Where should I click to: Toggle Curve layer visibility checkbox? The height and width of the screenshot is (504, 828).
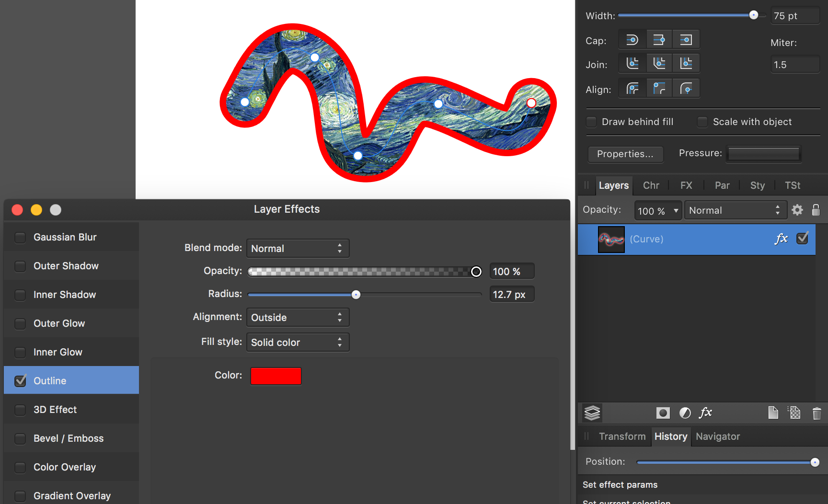tap(803, 238)
